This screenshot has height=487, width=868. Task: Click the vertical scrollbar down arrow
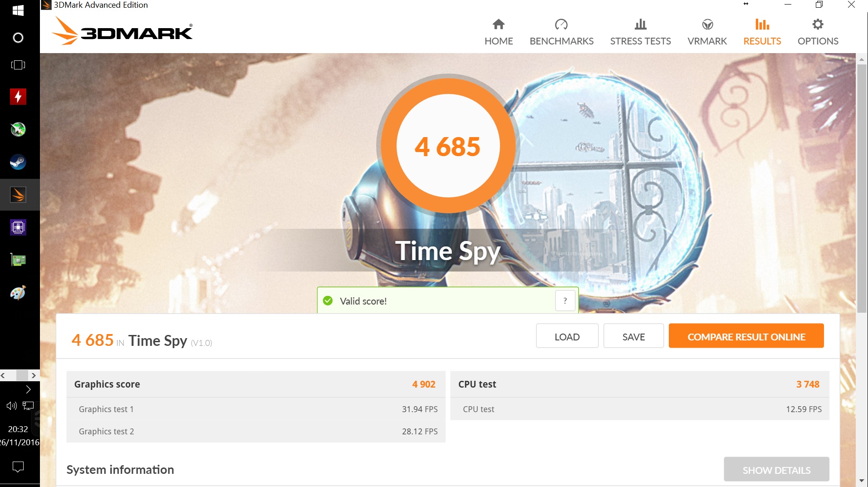(x=862, y=481)
